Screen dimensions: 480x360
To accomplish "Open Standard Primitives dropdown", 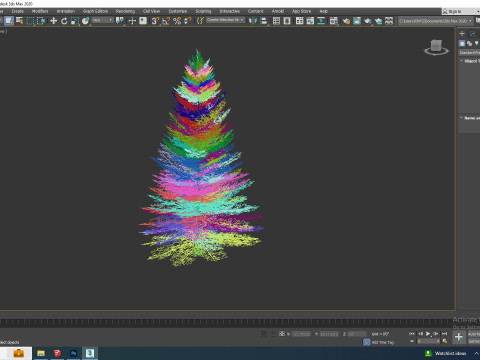I will pos(469,53).
